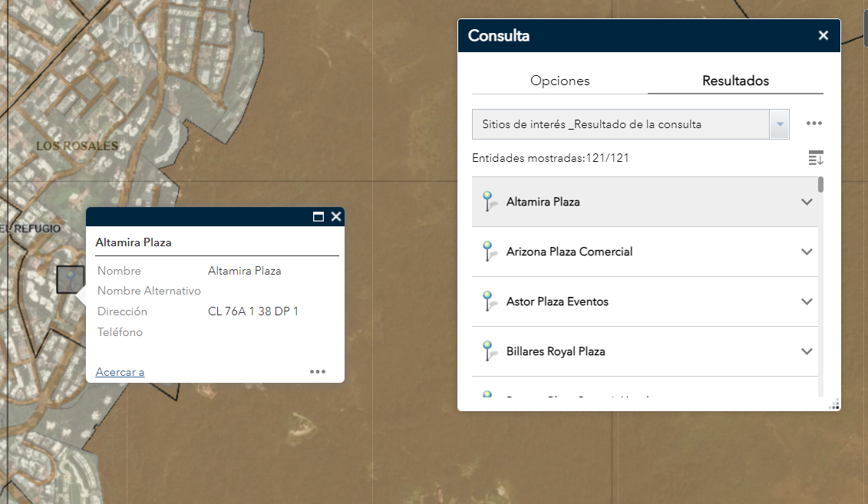Close the Altamira Plaza info popup
Viewport: 868px width, 504px height.
[335, 217]
